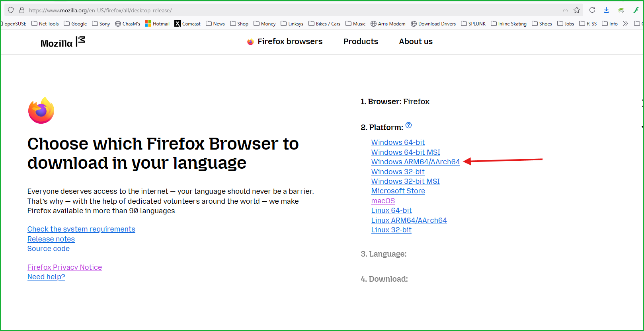Open the Sony bookmark folder
This screenshot has width=644, height=331.
101,23
